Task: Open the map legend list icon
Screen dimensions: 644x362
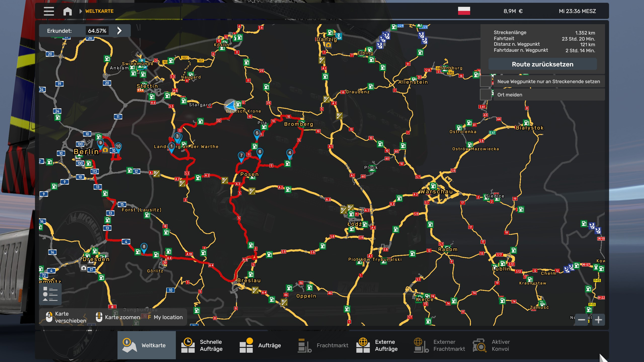Action: [x=50, y=294]
